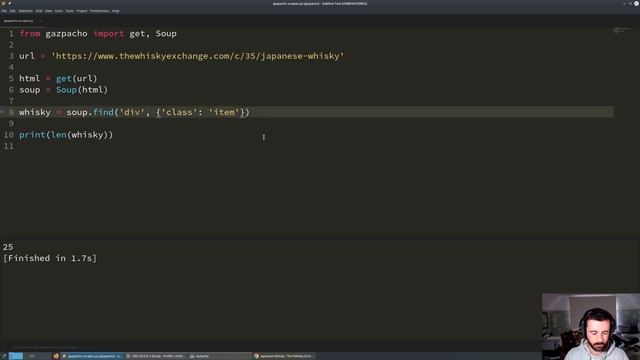Click the 'find' method on line 8
The image size is (640, 360).
(x=103, y=112)
